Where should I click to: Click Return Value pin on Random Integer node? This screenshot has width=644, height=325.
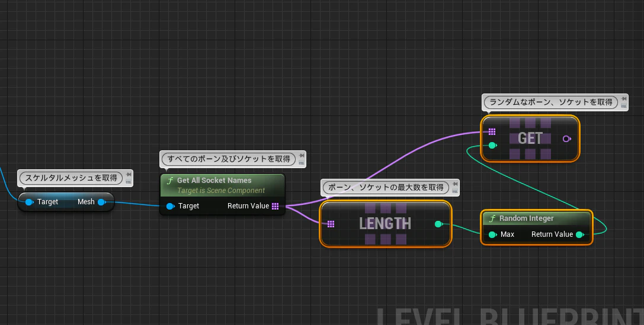point(580,234)
